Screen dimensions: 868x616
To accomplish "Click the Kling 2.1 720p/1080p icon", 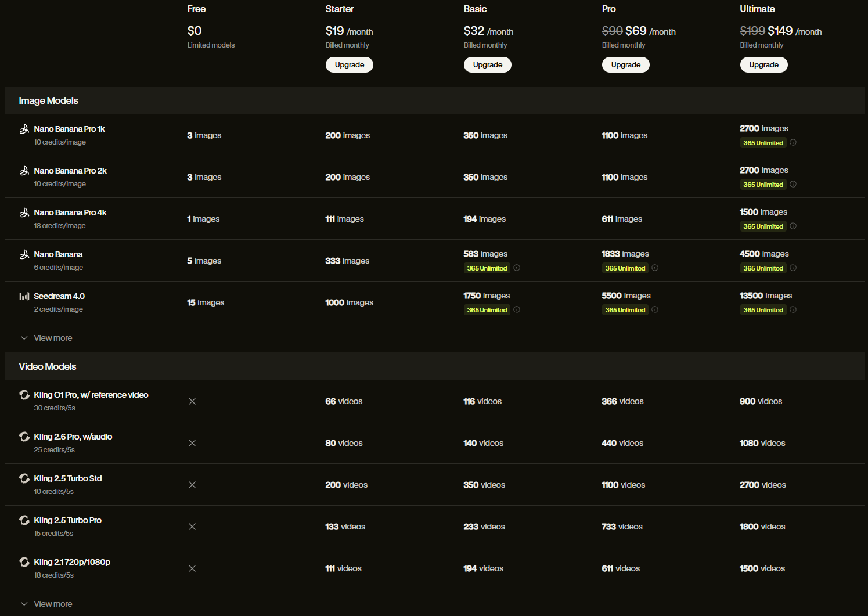I will coord(24,562).
